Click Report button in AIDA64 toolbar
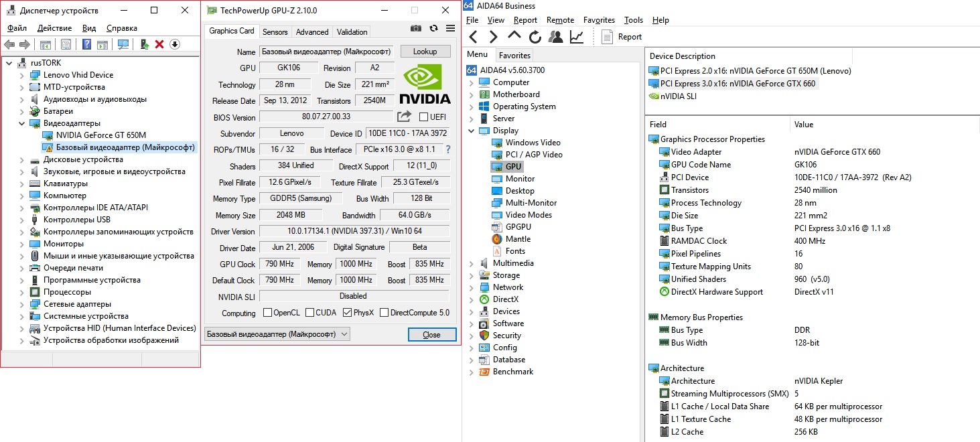The image size is (980, 442). tap(622, 37)
